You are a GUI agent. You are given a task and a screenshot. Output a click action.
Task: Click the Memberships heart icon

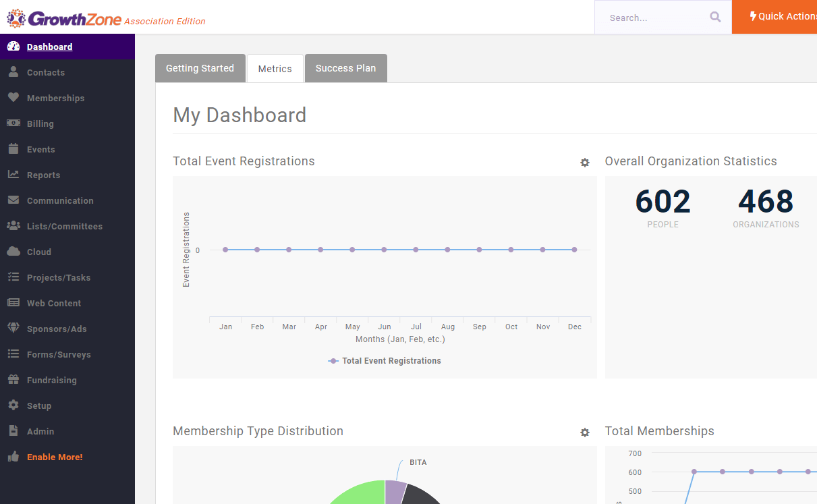click(x=13, y=98)
